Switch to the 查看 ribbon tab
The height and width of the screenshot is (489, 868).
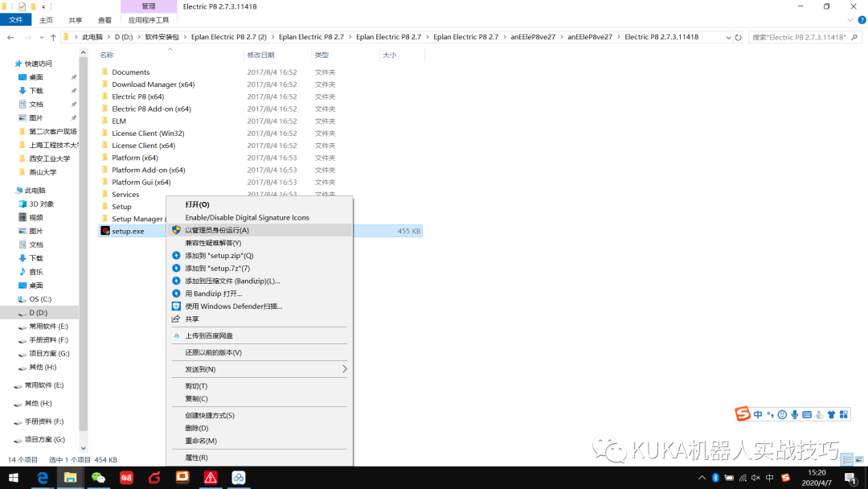coord(104,20)
